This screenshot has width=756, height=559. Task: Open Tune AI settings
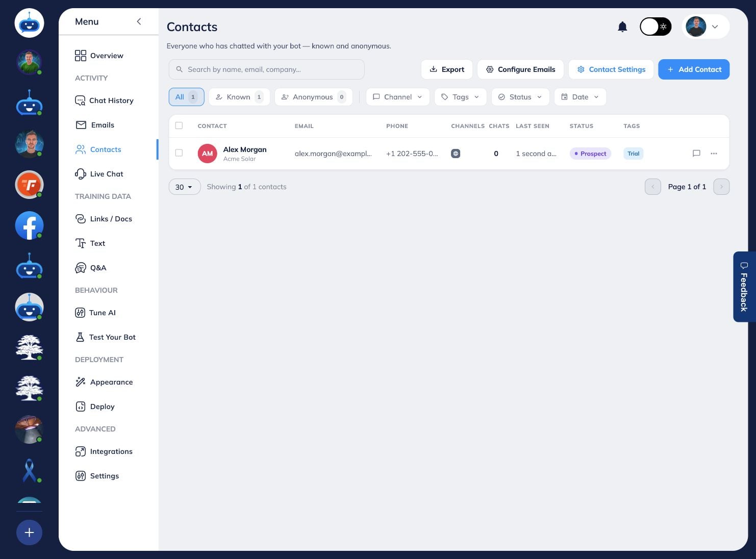click(x=95, y=313)
